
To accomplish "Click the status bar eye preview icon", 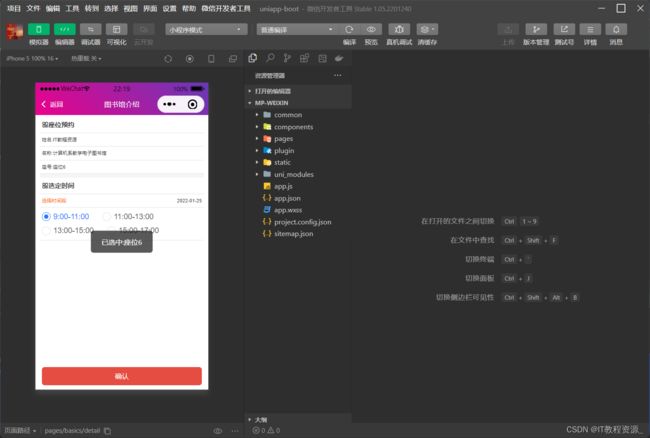I will [x=218, y=431].
